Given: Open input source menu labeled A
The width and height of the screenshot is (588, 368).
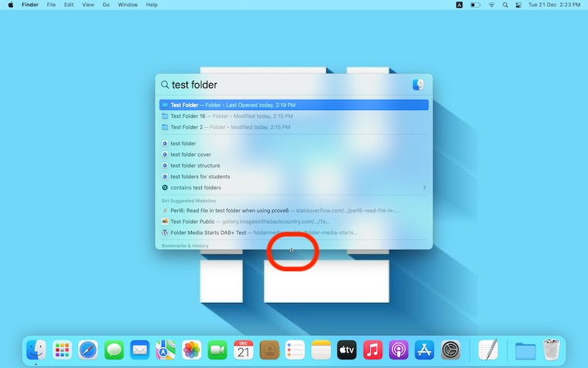Looking at the screenshot, I should (459, 5).
